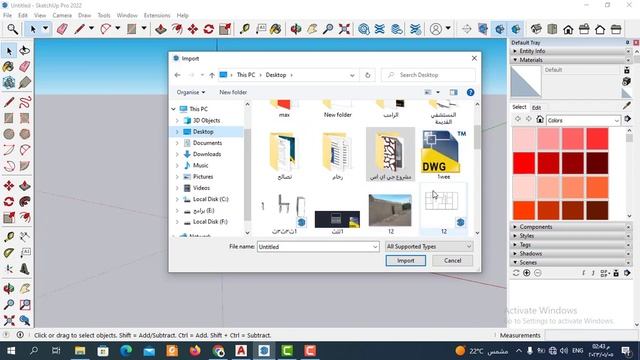
Task: Expand the Downloads tree node
Action: (x=177, y=154)
